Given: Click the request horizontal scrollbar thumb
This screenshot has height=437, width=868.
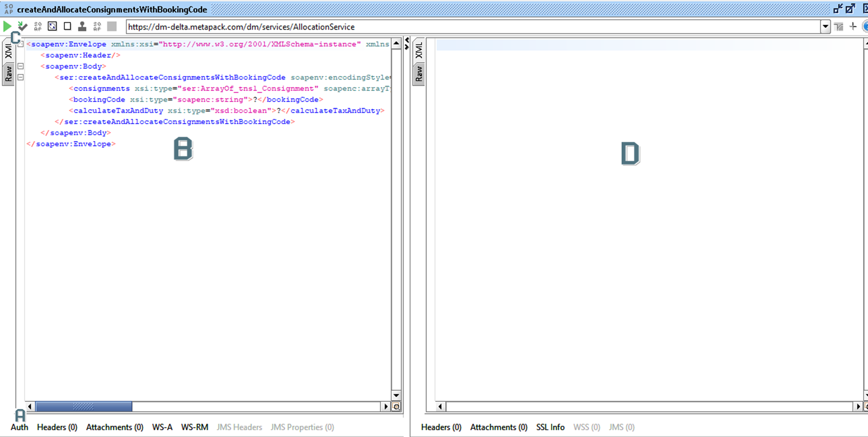Looking at the screenshot, I should 84,407.
